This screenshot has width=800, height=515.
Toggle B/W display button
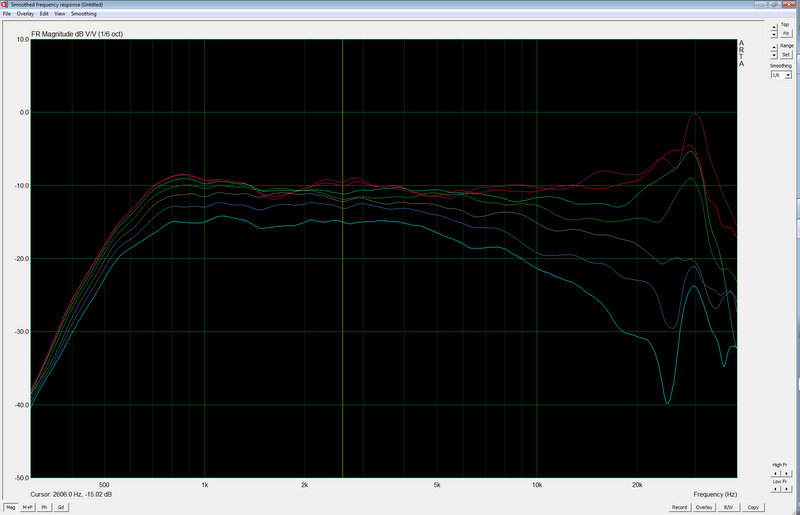(728, 507)
